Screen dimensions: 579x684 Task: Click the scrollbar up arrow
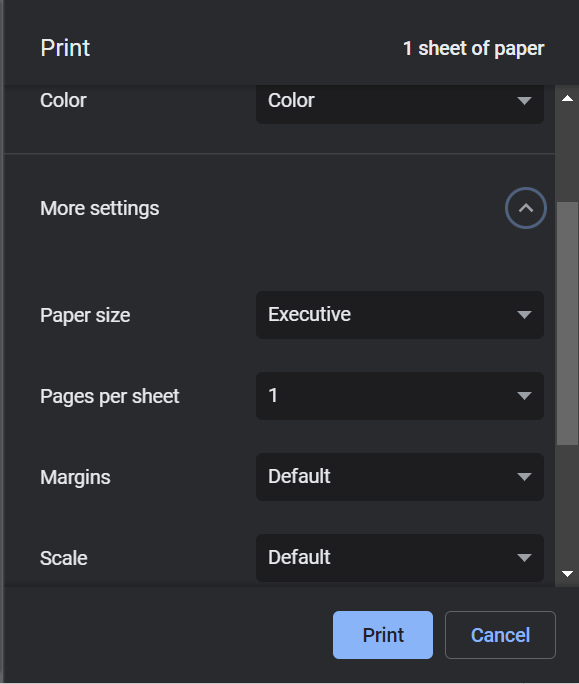[x=567, y=99]
